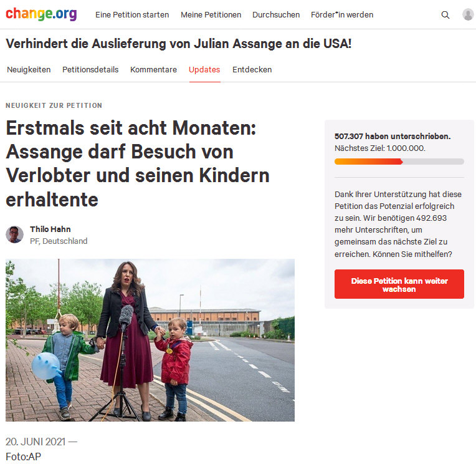Open the petition title about Julian Assange

(x=178, y=44)
